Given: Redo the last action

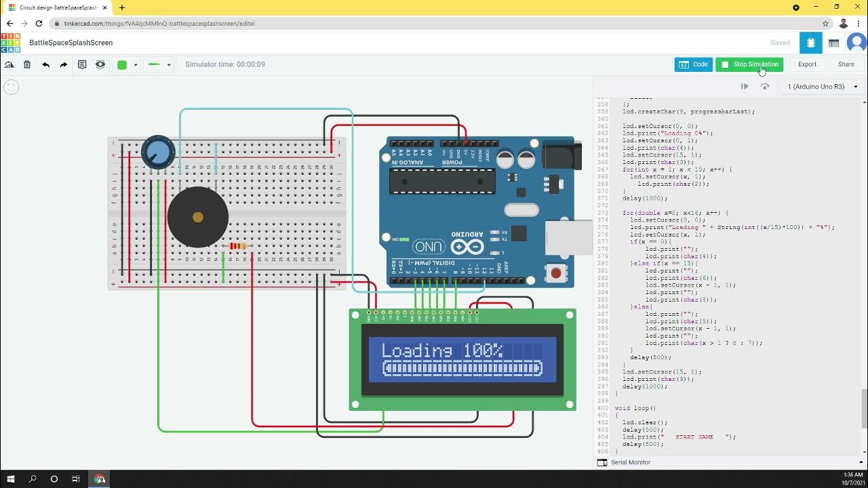Looking at the screenshot, I should tap(64, 65).
